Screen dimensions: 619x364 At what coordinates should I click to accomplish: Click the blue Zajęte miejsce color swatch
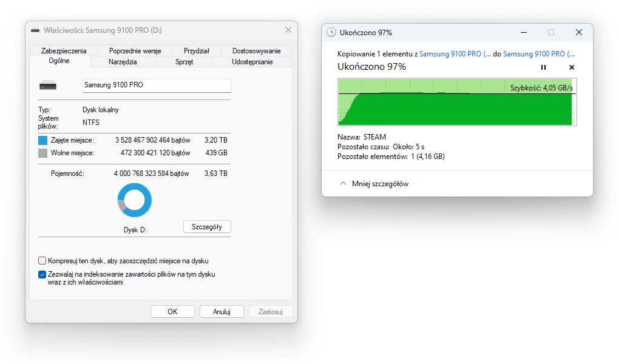42,140
